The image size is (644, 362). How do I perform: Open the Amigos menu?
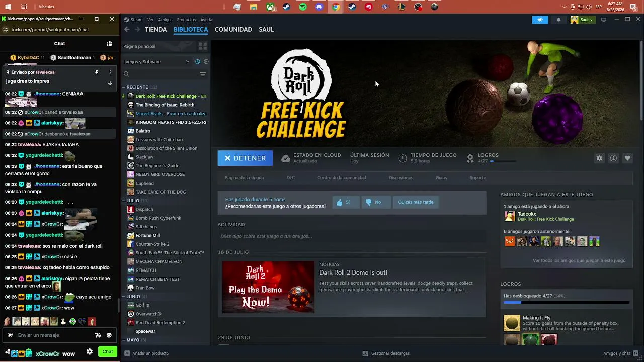(165, 20)
